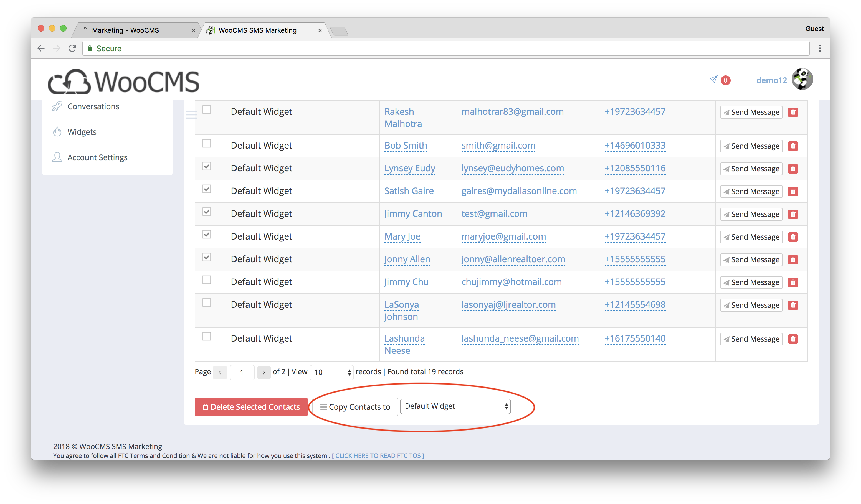Open the Default Widget copy-target dropdown
861x504 pixels.
point(455,406)
